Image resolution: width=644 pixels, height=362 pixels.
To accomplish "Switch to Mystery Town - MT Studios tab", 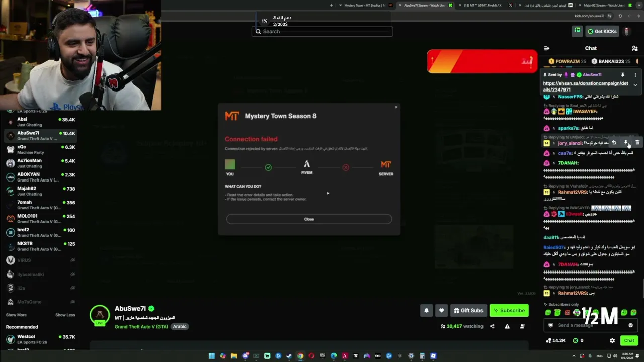I will pos(366,5).
